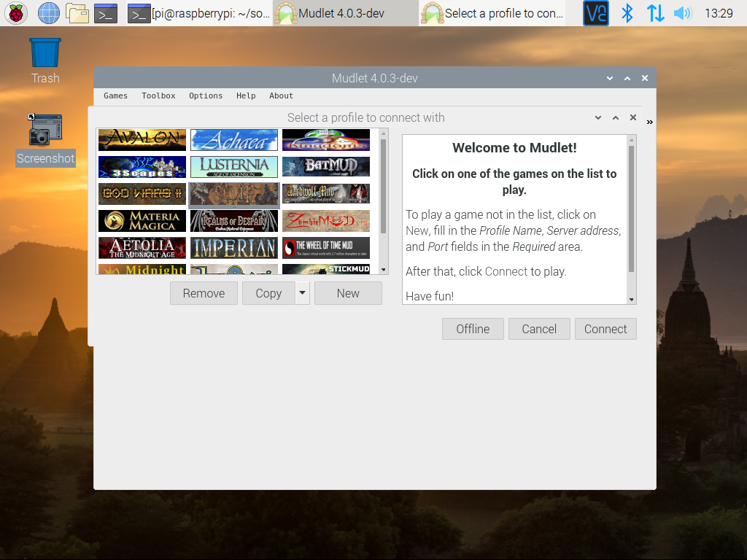Open the Options menu
The width and height of the screenshot is (747, 560).
tap(206, 96)
